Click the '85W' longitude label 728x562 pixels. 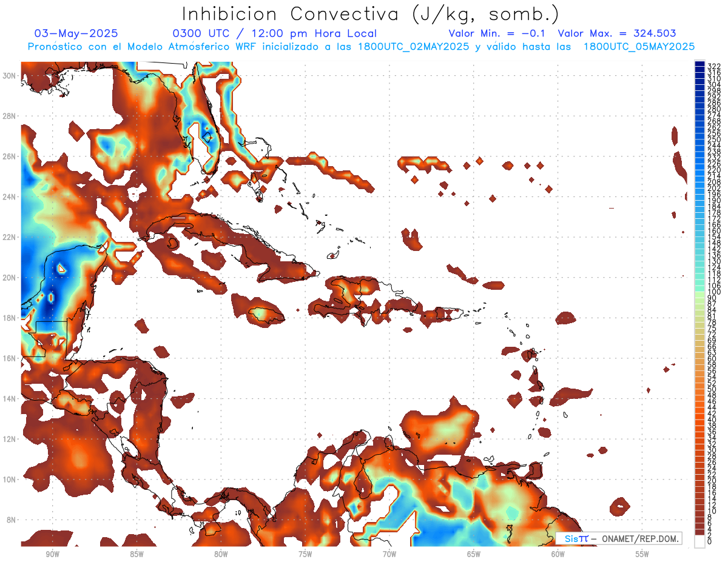136,554
